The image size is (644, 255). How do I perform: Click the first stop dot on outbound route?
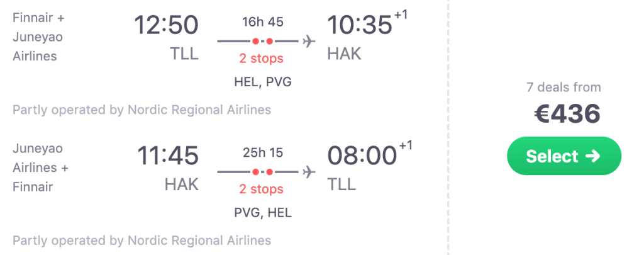(x=255, y=42)
